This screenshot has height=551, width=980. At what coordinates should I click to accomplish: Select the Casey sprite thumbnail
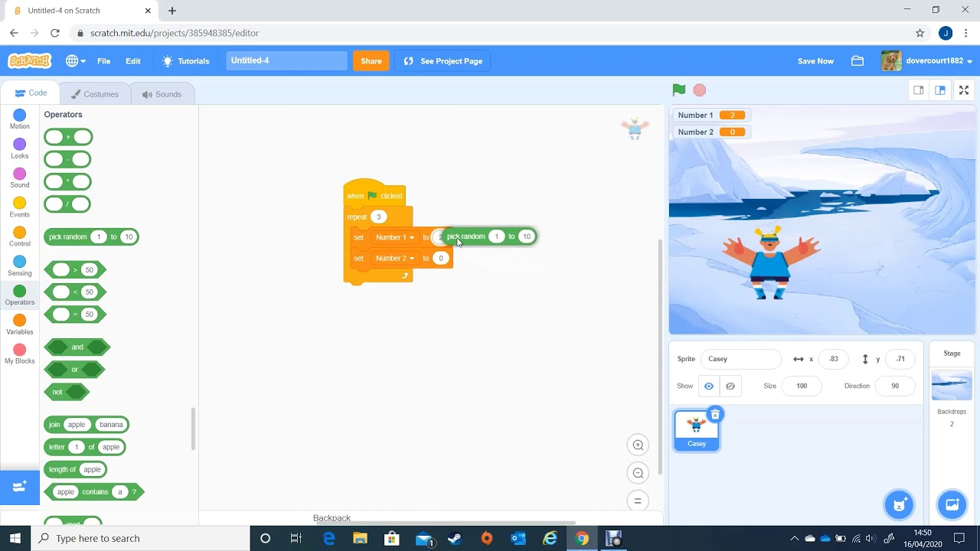(697, 430)
